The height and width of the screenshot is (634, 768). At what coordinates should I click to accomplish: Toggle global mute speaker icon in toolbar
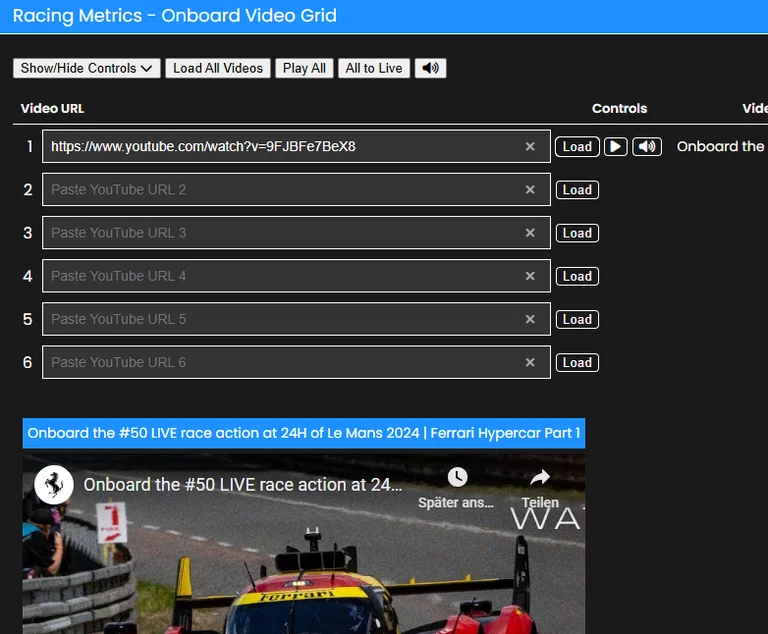431,68
